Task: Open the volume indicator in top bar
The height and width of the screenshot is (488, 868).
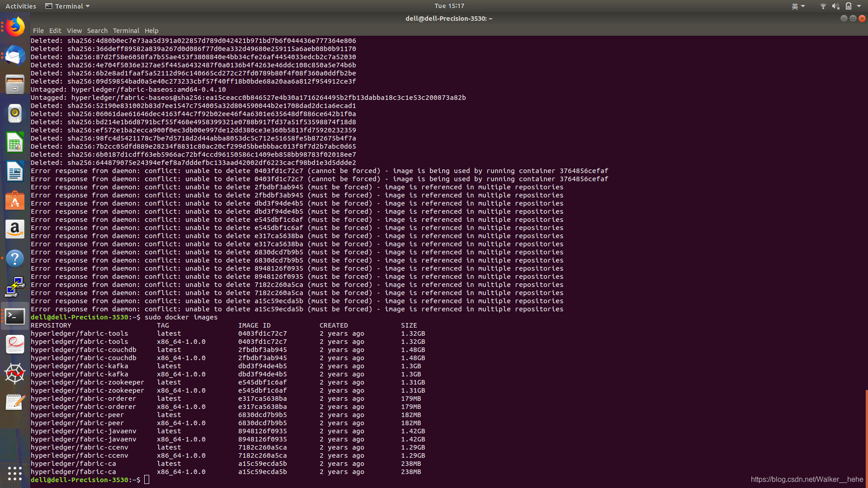Action: click(x=835, y=6)
